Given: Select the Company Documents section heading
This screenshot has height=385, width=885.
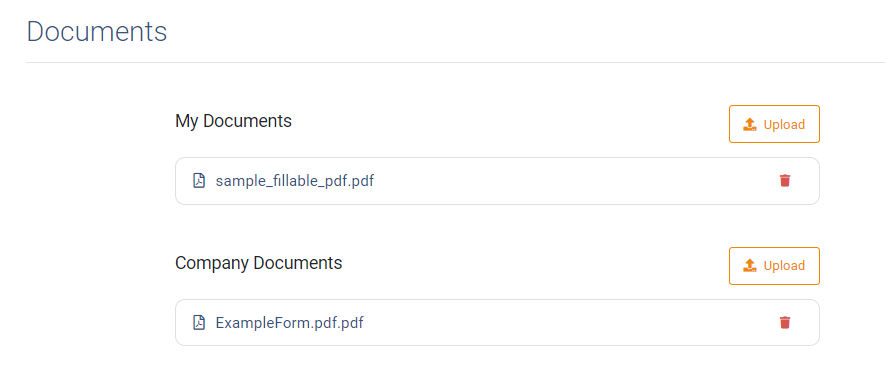Looking at the screenshot, I should (259, 262).
